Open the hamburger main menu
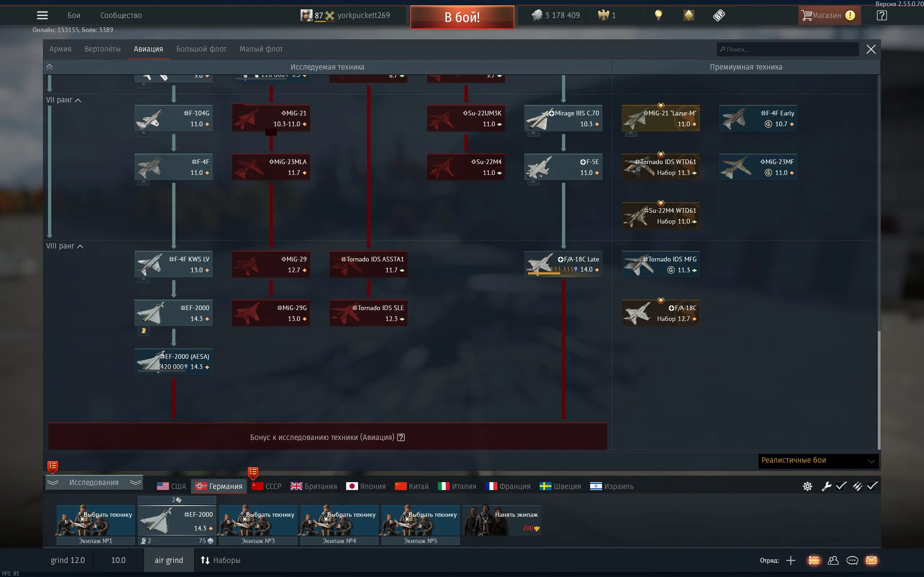 (42, 15)
